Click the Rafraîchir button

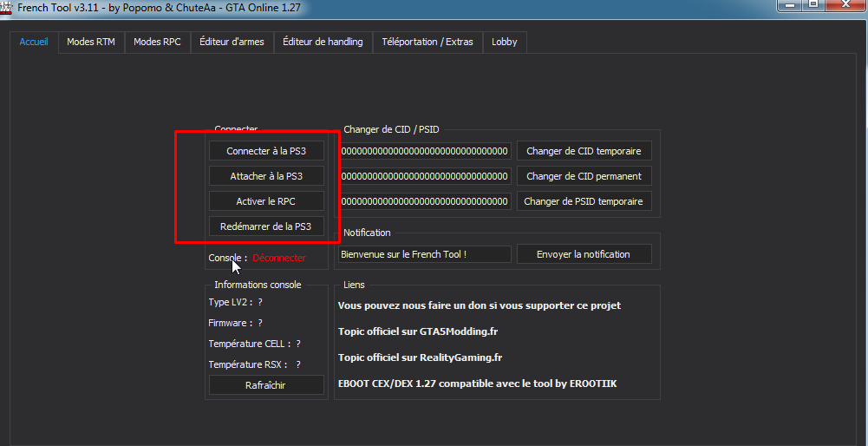(x=266, y=385)
